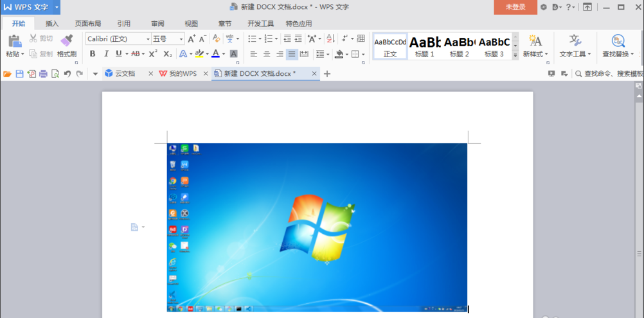644x318 pixels.
Task: Toggle Italic formatting
Action: click(105, 54)
